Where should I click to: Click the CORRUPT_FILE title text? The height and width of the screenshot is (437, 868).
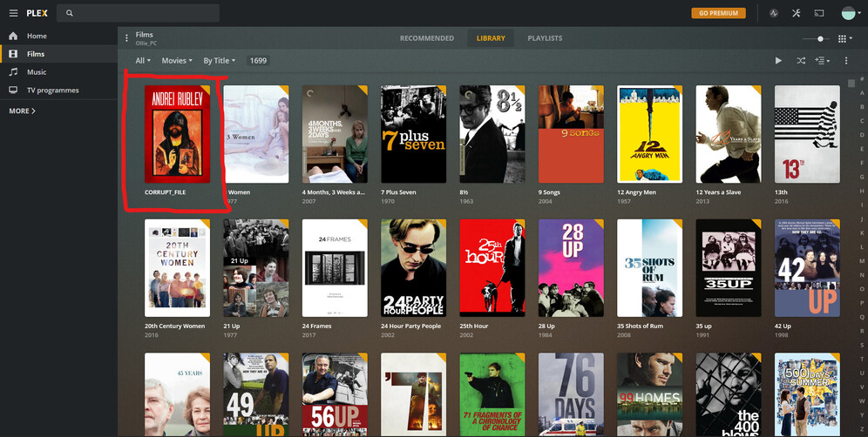(x=166, y=192)
